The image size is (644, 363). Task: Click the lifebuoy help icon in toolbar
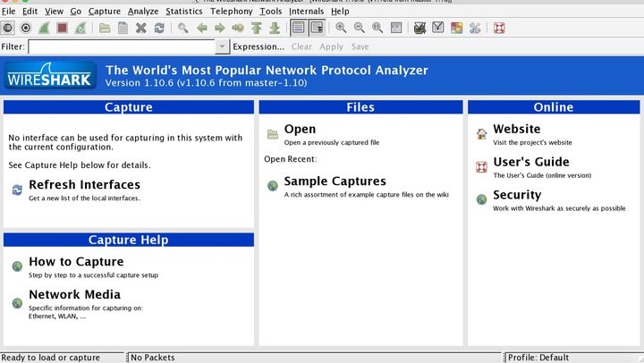coord(499,28)
